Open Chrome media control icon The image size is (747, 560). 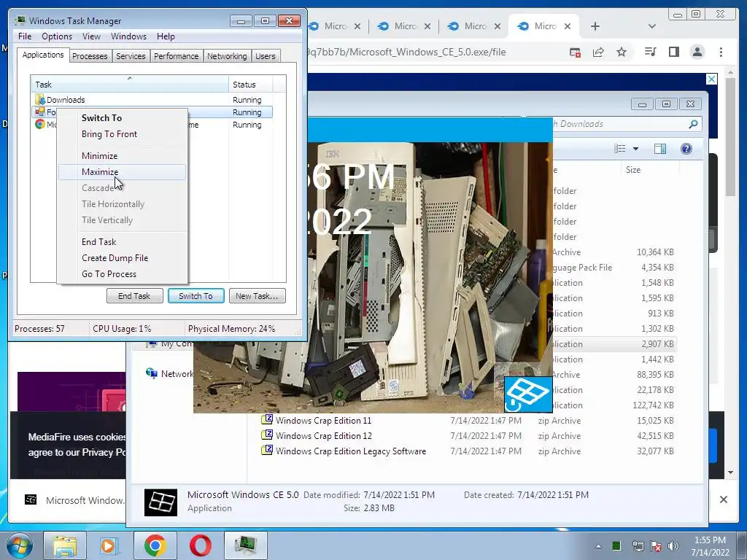click(x=650, y=52)
